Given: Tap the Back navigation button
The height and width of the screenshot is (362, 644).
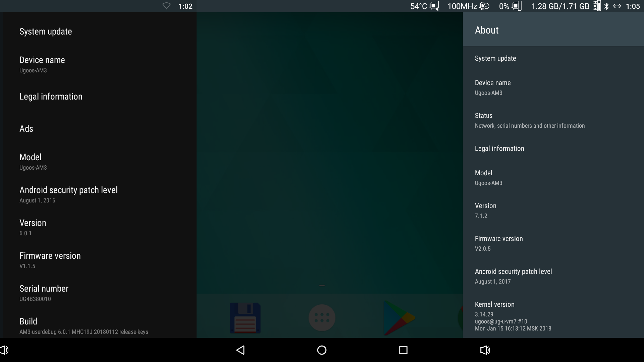Looking at the screenshot, I should click(x=240, y=350).
